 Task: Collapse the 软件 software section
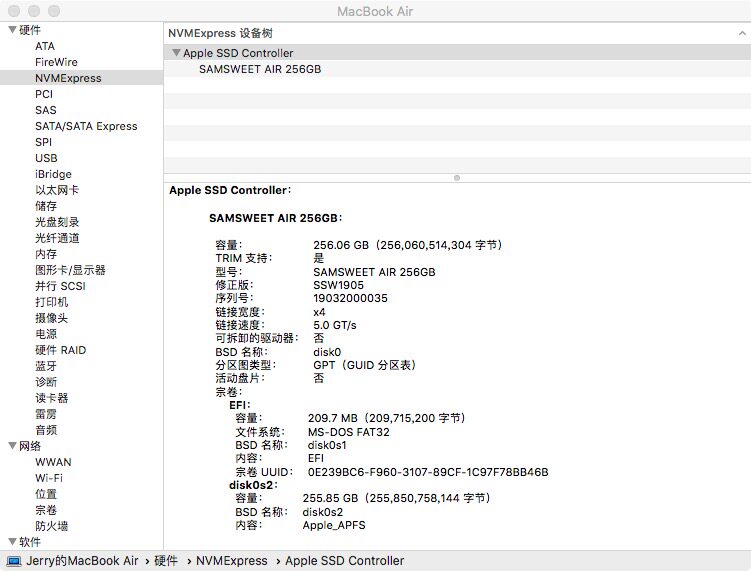[x=12, y=541]
